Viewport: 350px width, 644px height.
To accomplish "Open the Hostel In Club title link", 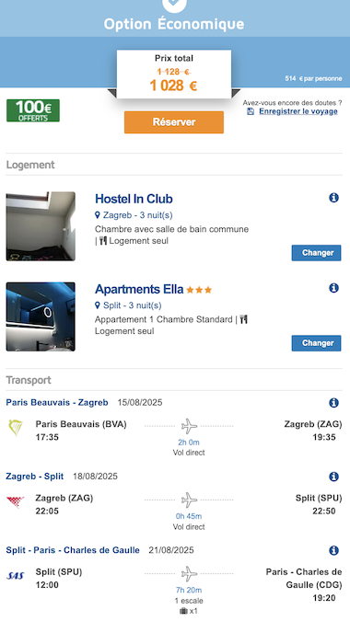I will (134, 199).
